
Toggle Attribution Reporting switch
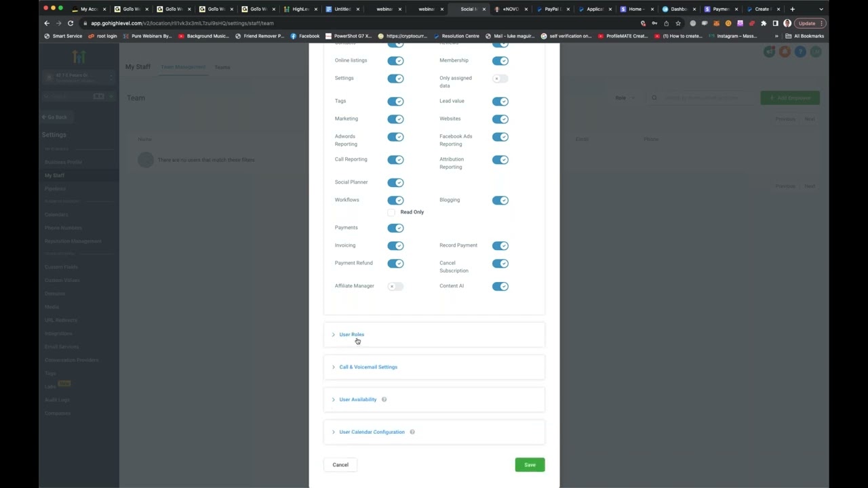(500, 160)
